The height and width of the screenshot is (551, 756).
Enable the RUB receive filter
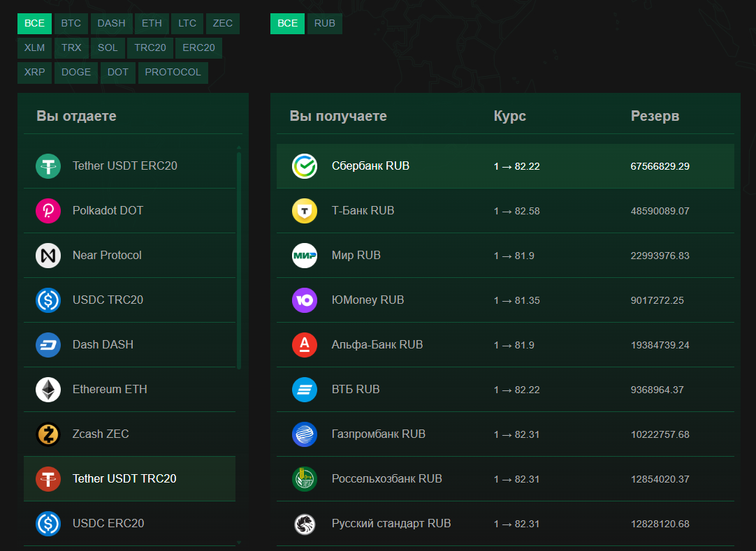tap(325, 24)
